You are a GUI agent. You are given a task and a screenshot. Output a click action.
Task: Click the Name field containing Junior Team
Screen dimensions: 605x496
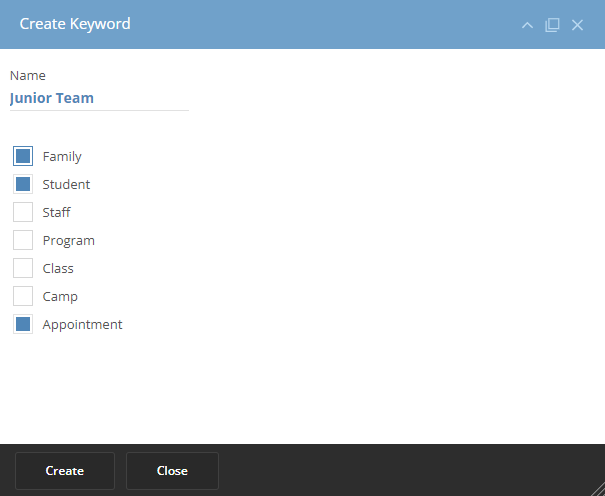click(99, 99)
